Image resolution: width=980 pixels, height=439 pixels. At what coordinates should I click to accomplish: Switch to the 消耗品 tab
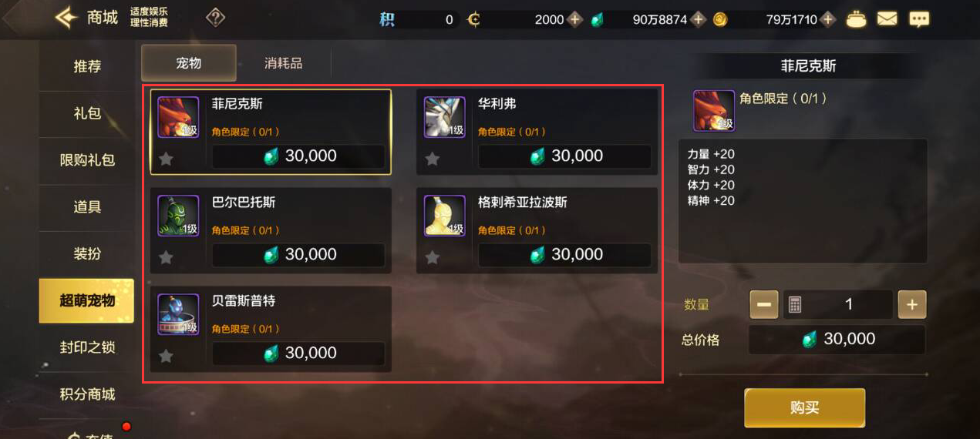point(283,63)
